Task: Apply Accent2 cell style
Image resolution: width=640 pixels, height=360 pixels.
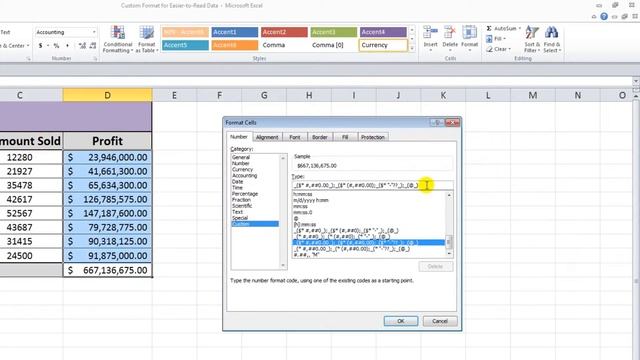Action: pos(284,32)
